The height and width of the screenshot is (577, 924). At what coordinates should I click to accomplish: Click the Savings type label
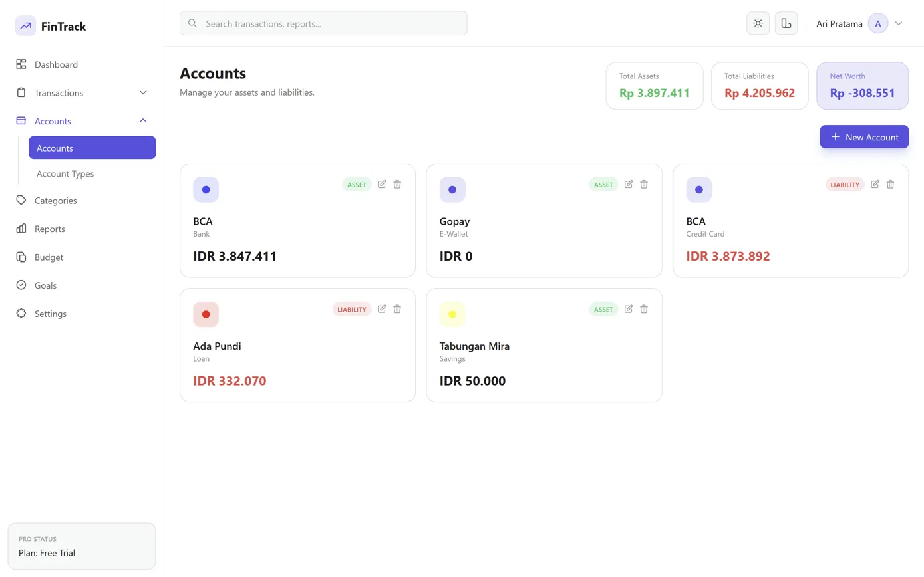452,359
